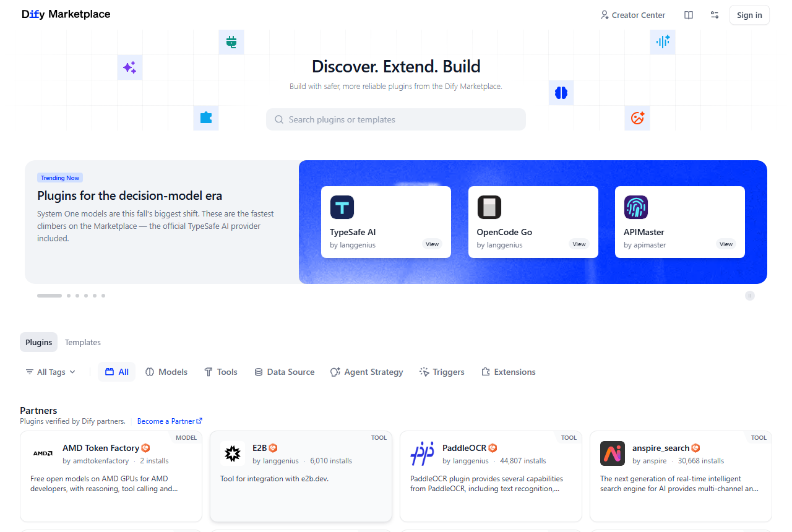Click the TypeSafe AI plugin icon

tap(342, 207)
